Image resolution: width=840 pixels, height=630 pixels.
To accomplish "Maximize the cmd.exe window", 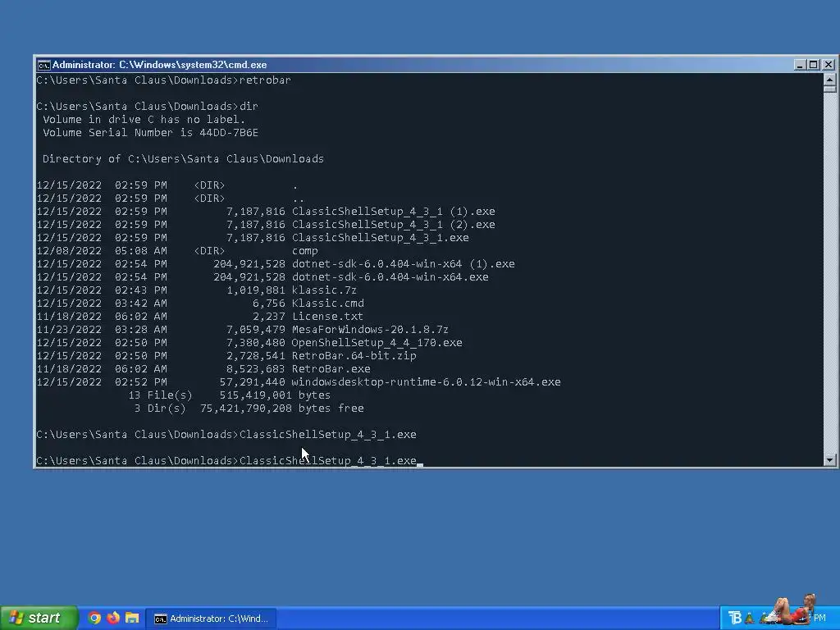I will click(813, 65).
